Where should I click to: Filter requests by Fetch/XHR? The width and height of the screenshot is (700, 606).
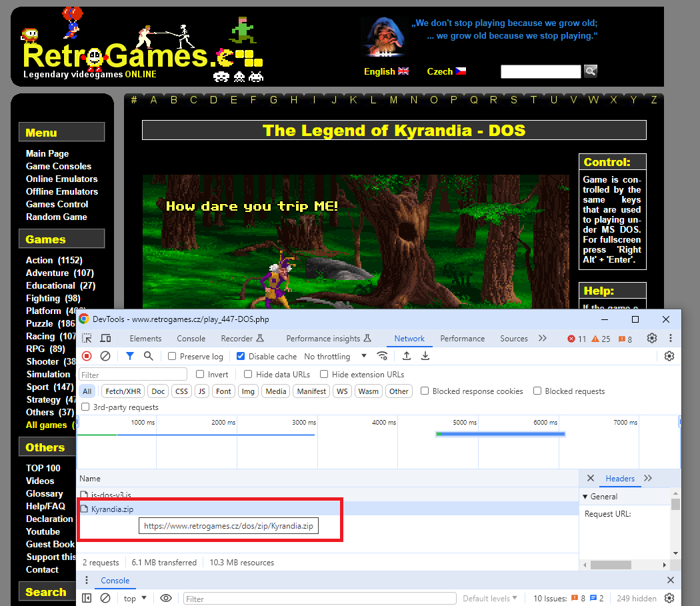coord(123,391)
